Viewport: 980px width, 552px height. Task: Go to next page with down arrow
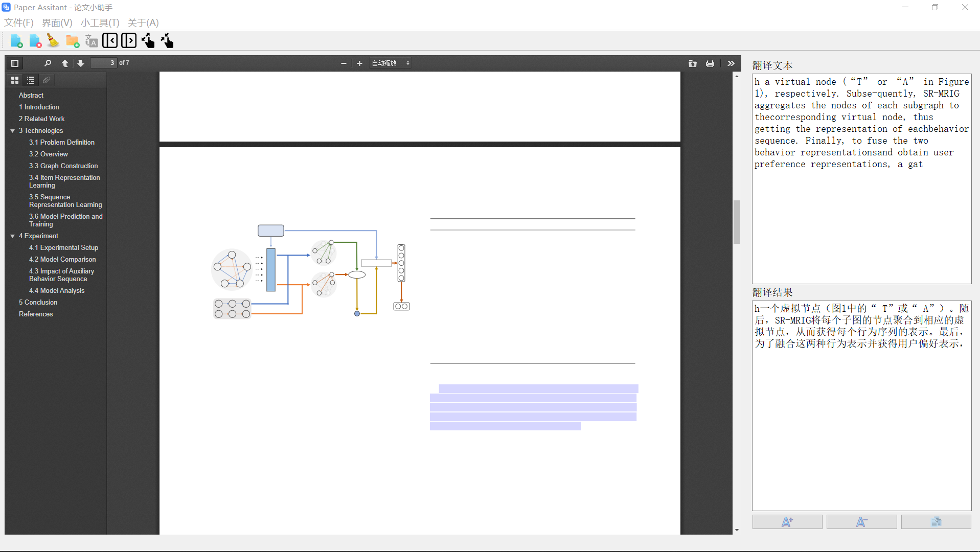pos(80,63)
